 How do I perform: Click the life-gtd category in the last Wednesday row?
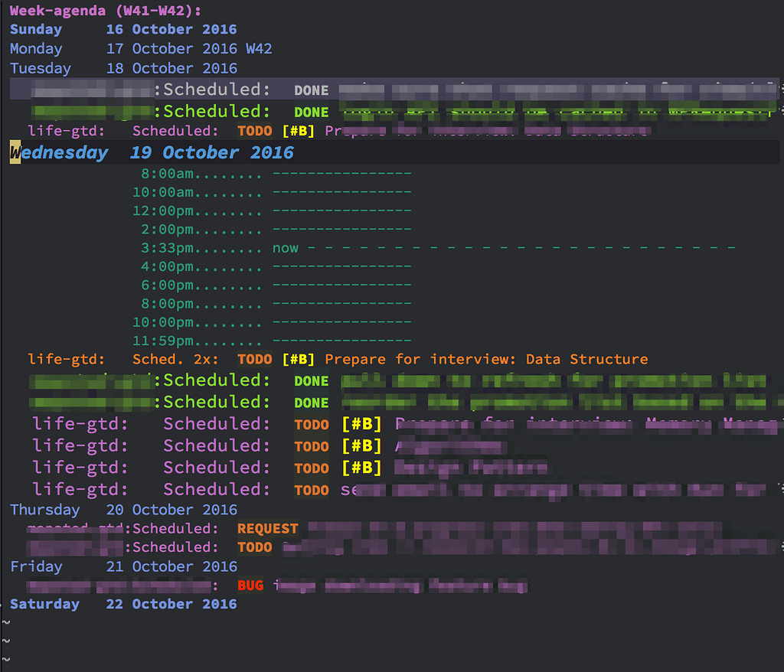click(80, 490)
